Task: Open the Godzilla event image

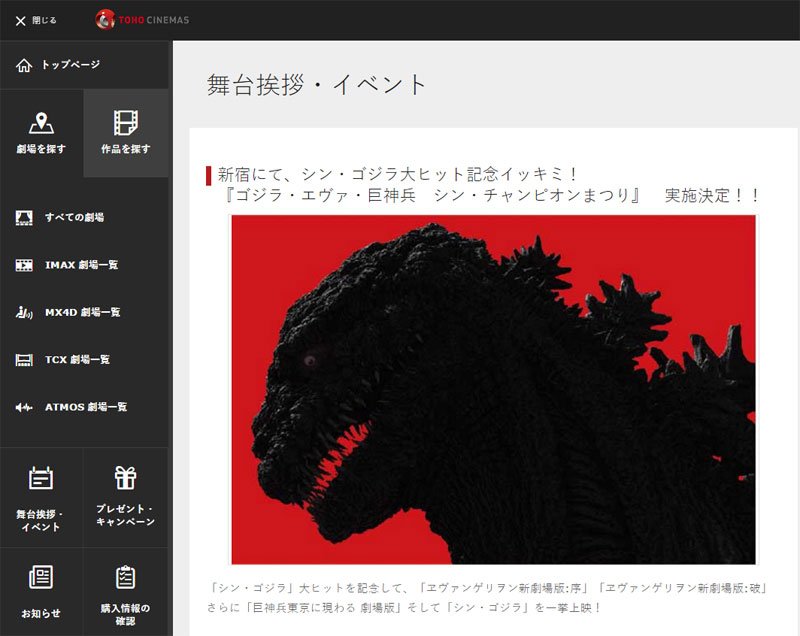Action: point(493,390)
